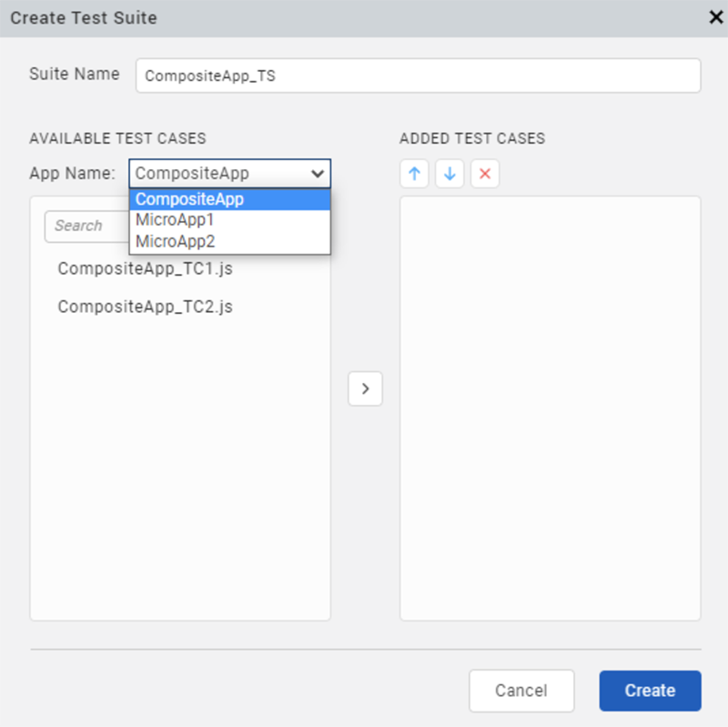The height and width of the screenshot is (727, 728).
Task: Move selected test case down with arrow
Action: click(x=450, y=174)
